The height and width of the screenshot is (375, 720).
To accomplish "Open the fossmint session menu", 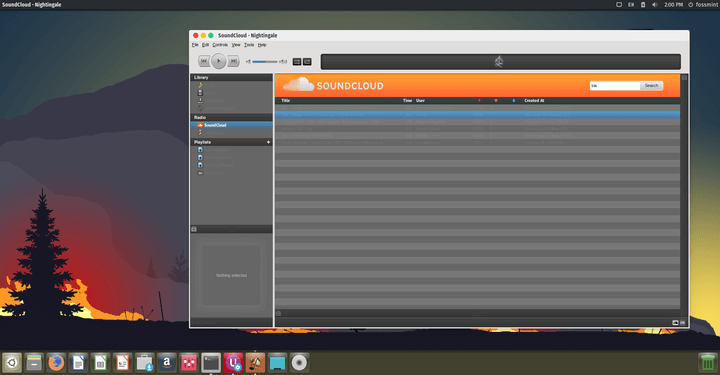I will [703, 5].
